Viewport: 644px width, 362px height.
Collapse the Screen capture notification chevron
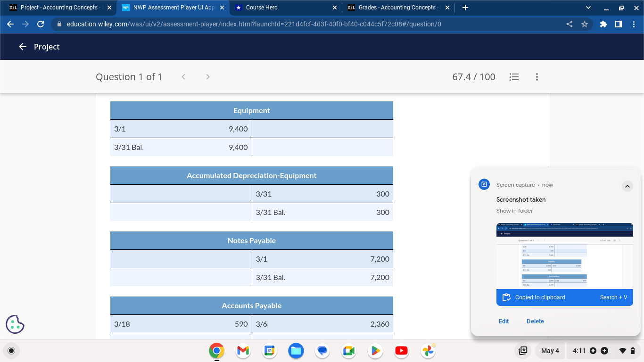pyautogui.click(x=627, y=186)
